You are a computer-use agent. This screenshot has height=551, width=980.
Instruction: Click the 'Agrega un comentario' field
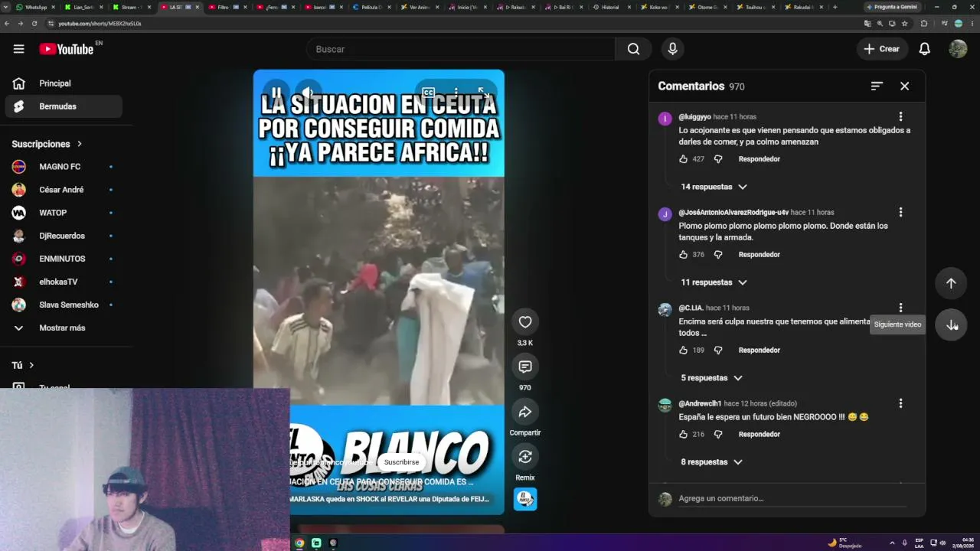(x=792, y=499)
